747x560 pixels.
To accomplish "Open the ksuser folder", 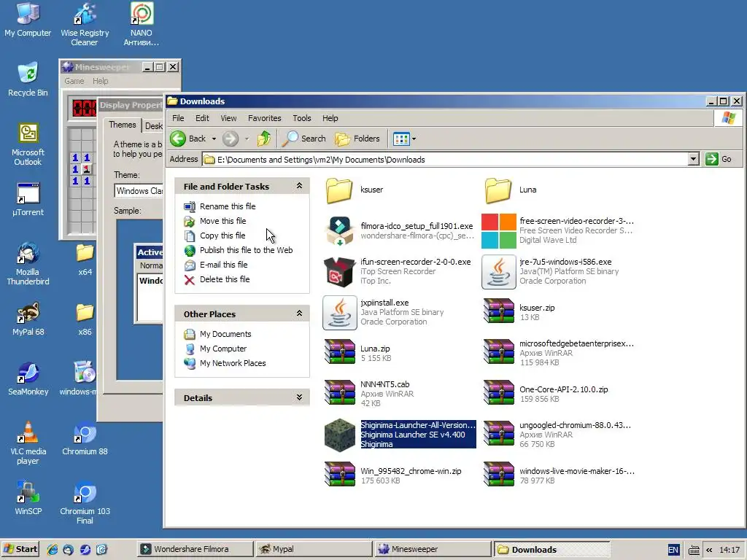I will pyautogui.click(x=339, y=190).
